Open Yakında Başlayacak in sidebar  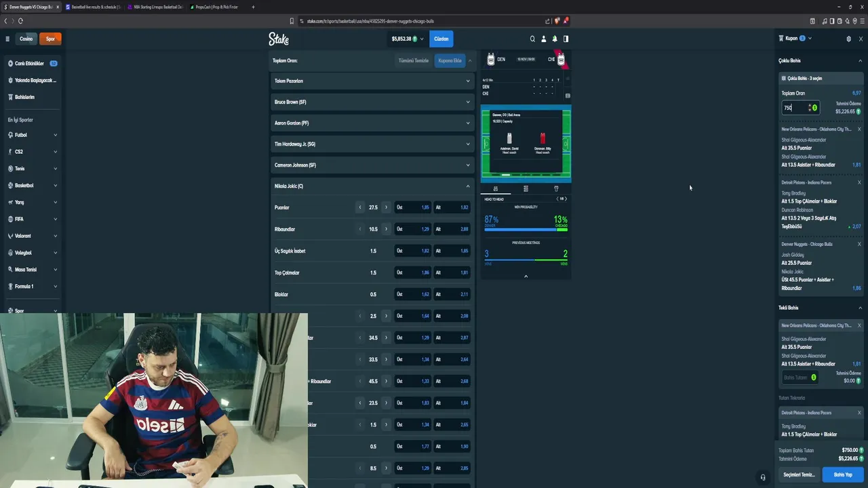coord(32,80)
